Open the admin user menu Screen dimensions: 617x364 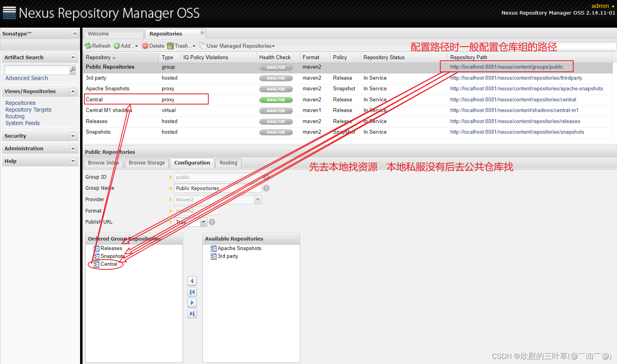(603, 6)
